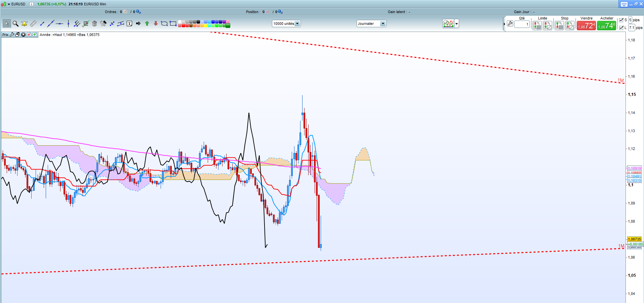Screen dimensions: 644x303
Task: Click the 1,06735 current price label on axis
Action: coord(634,239)
